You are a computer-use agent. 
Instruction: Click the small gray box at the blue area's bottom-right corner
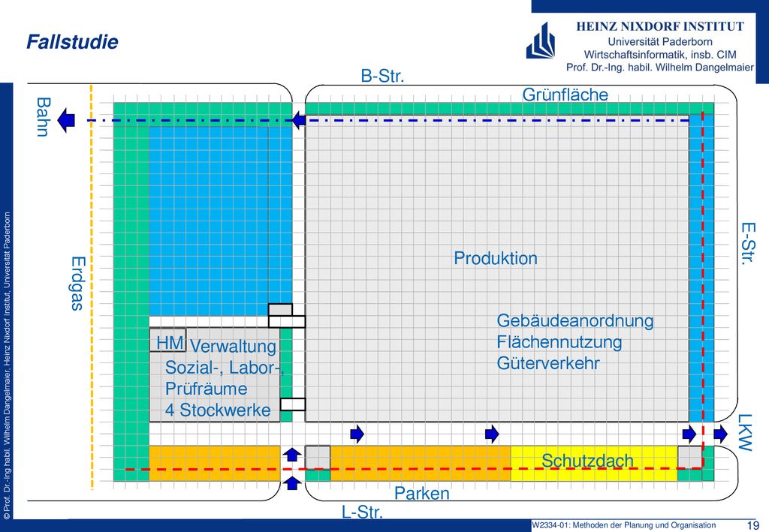280,310
